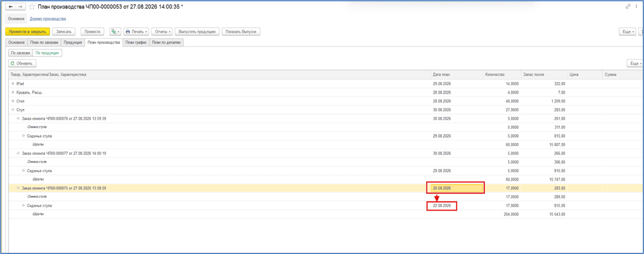This screenshot has height=254, width=644.
Task: Click the link chain icon at top right
Action: pyautogui.click(x=628, y=7)
